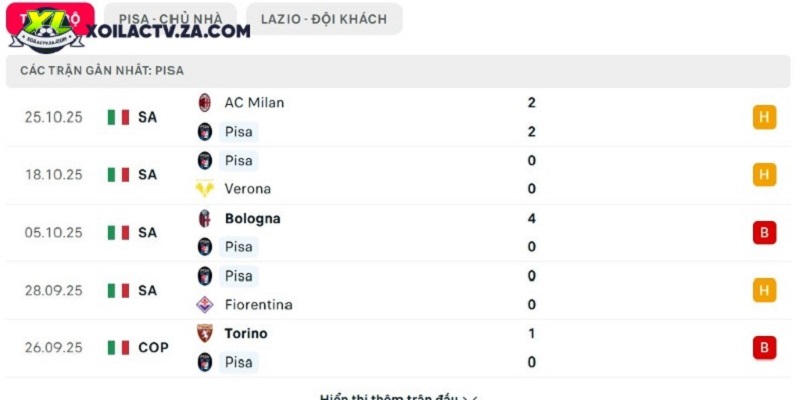Click the draw badge for Verona match
Viewport: 800px width, 400px height.
pos(764,175)
